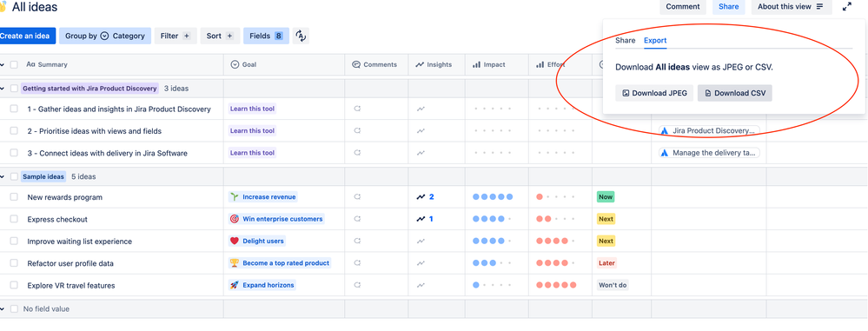The height and width of the screenshot is (331, 868).
Task: Click the Impact column header
Action: coord(496,65)
